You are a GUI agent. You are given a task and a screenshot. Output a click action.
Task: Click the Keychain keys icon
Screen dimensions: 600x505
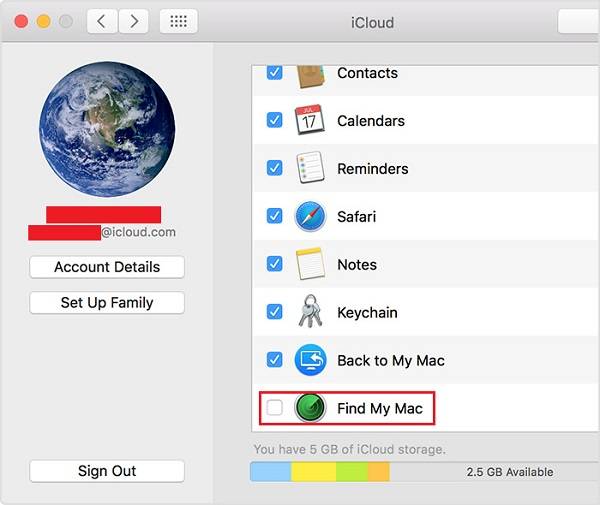[x=310, y=311]
